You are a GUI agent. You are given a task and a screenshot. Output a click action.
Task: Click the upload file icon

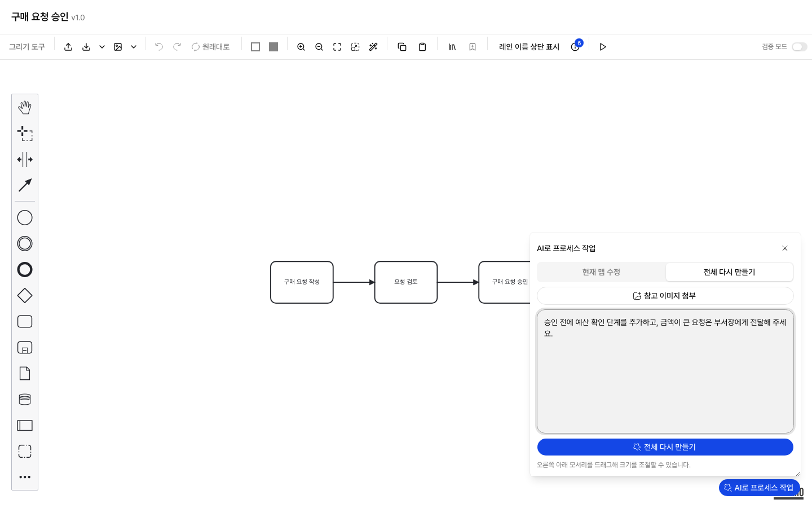tap(68, 47)
